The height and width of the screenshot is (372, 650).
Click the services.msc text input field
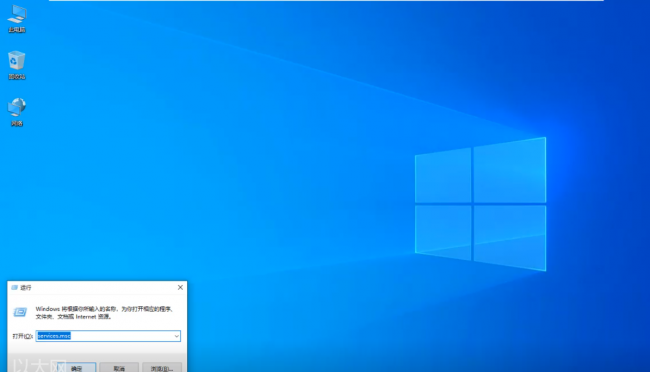[x=108, y=336]
